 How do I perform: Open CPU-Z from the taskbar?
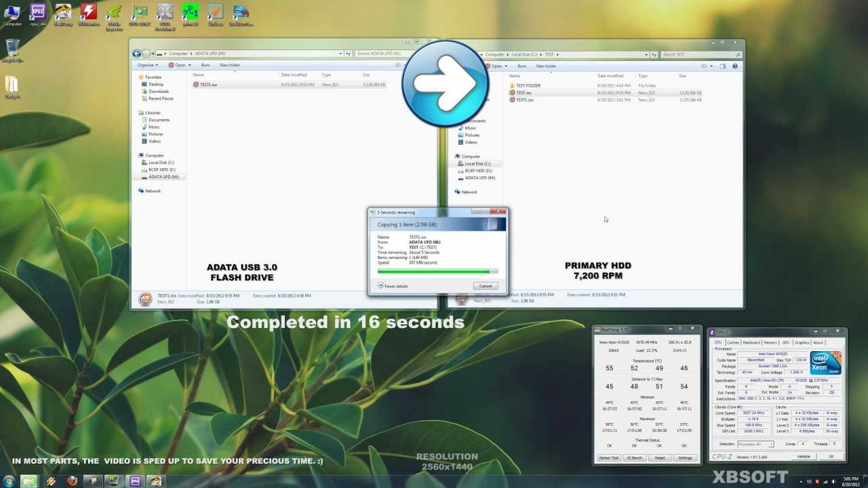point(135,481)
